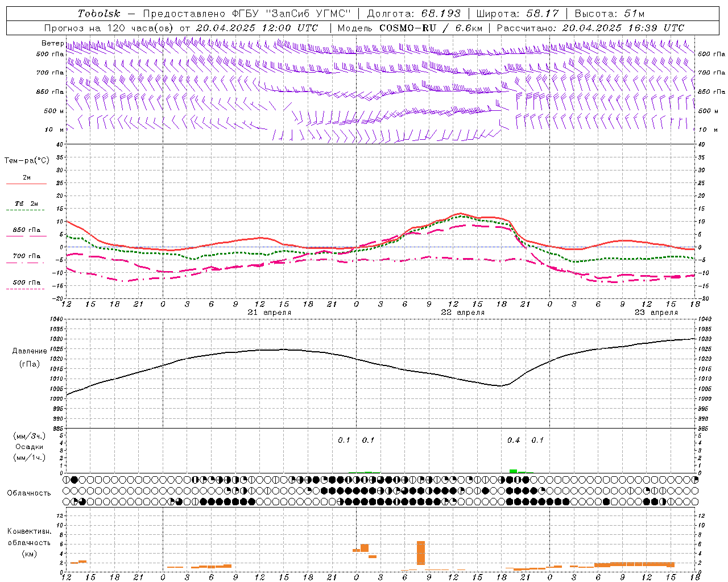
Task: Click the solid red 2м legend line
Action: tap(26, 184)
